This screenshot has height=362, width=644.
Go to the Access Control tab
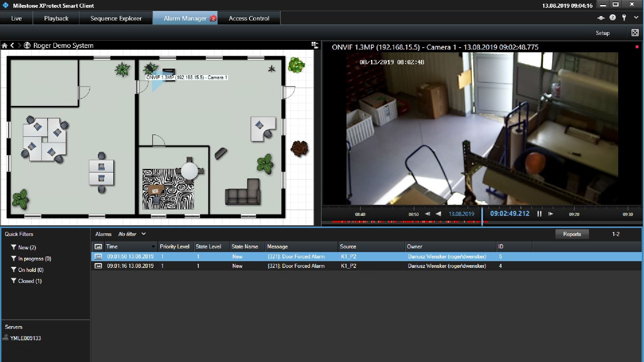click(x=249, y=18)
